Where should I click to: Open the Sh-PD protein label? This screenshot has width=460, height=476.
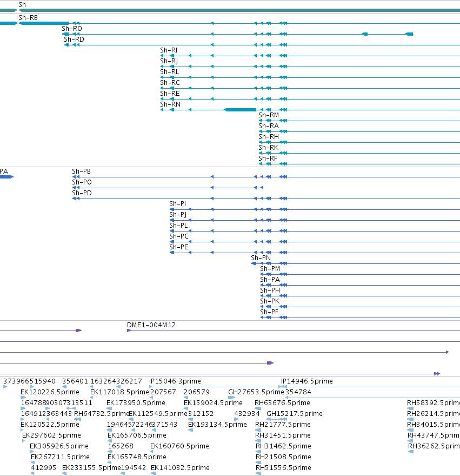click(x=82, y=193)
